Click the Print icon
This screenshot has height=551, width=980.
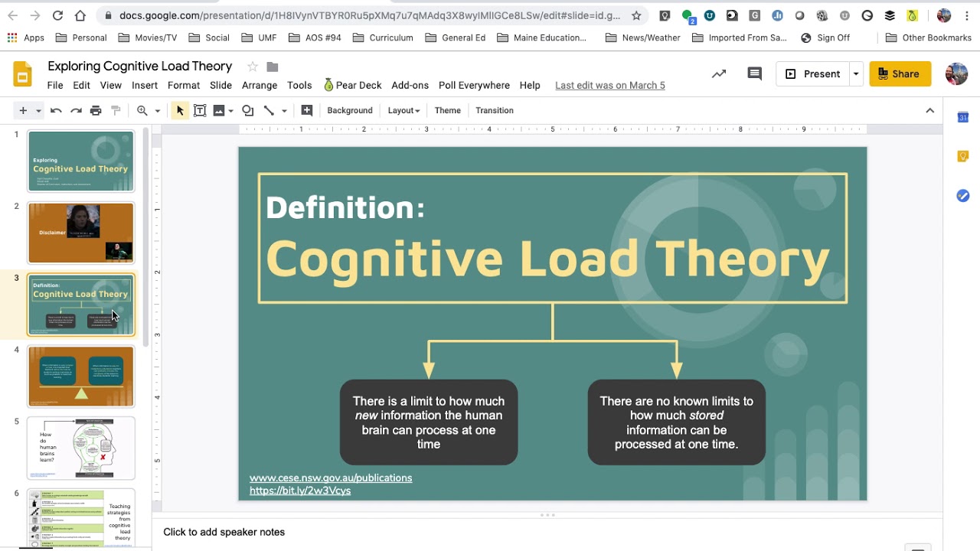pyautogui.click(x=96, y=110)
